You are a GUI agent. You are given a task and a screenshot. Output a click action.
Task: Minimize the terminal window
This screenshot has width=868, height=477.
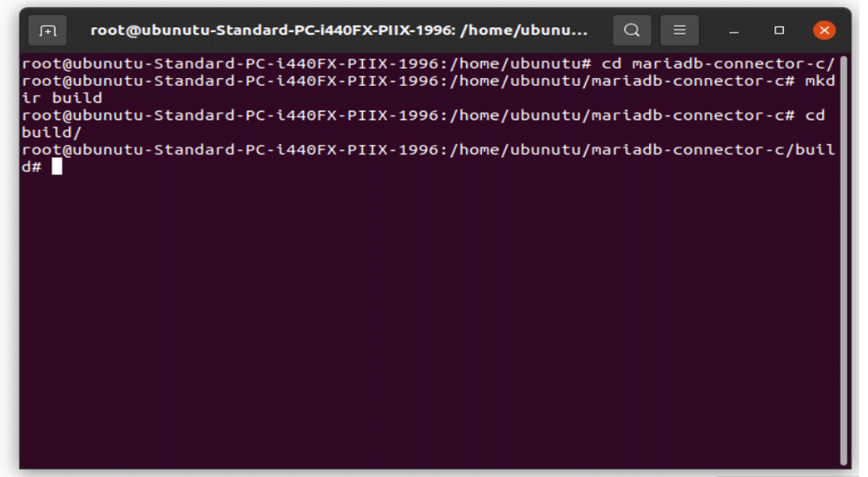(734, 30)
